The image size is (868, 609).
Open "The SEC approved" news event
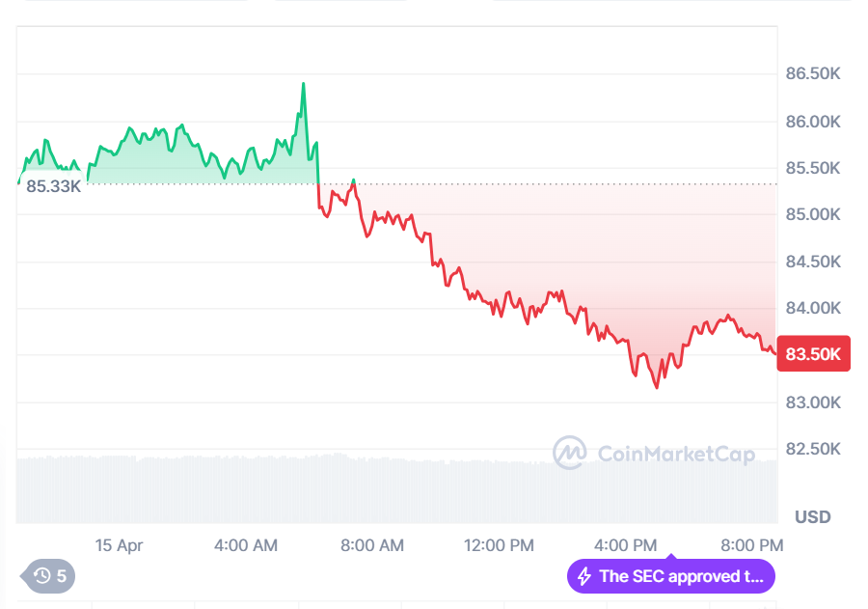pyautogui.click(x=681, y=576)
